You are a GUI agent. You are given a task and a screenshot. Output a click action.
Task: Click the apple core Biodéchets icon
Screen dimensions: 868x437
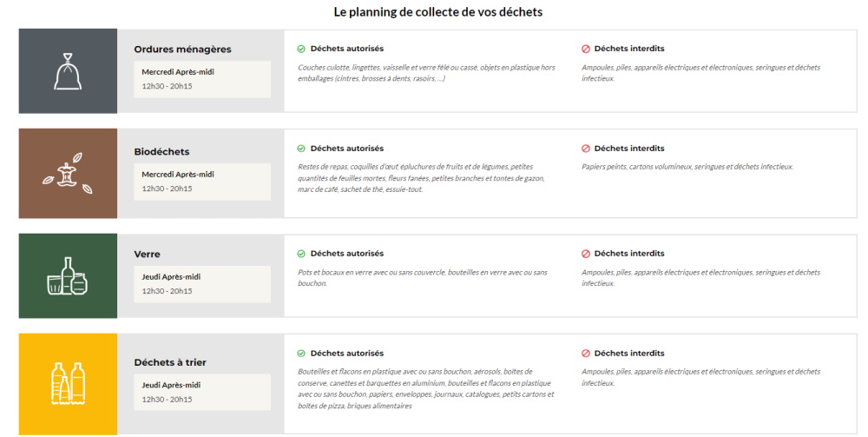68,174
